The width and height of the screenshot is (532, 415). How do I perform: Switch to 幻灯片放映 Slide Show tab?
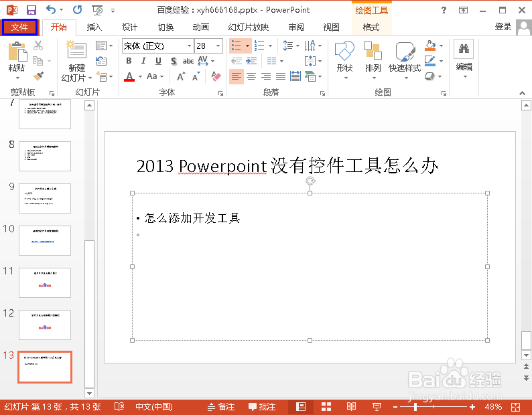coord(249,27)
